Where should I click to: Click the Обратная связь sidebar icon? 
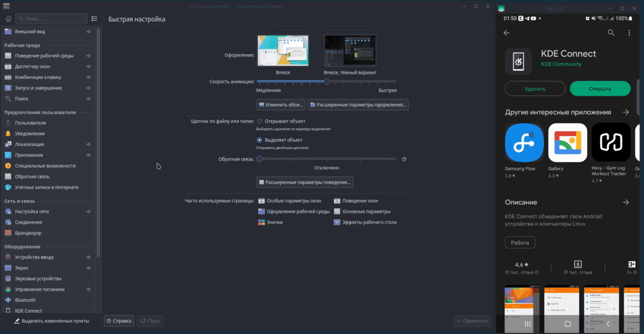click(8, 176)
